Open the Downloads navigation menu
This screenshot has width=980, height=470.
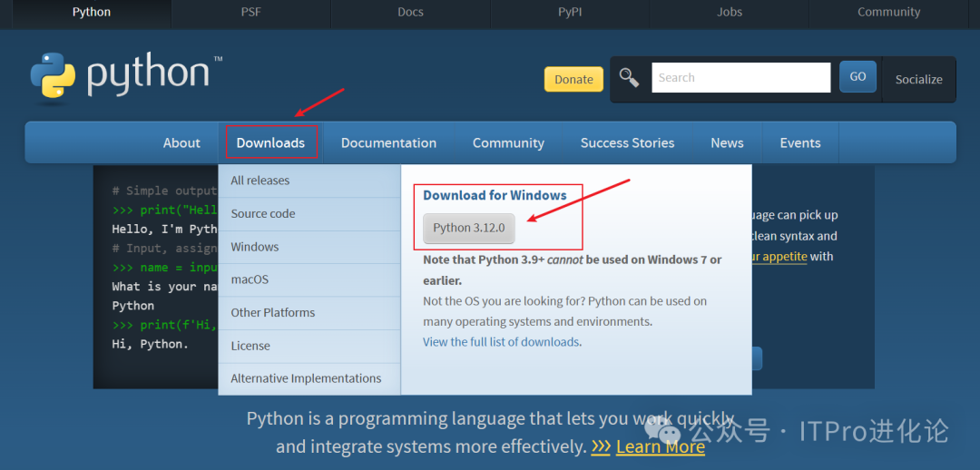tap(270, 142)
